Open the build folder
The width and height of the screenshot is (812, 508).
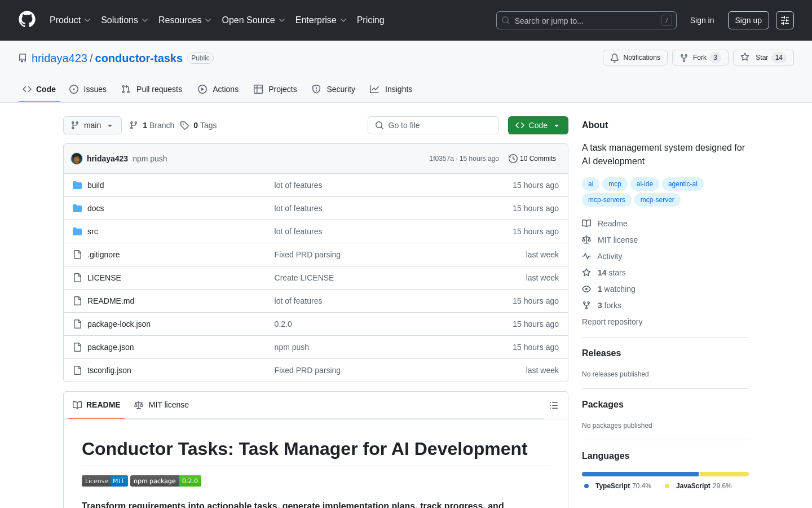(x=96, y=185)
